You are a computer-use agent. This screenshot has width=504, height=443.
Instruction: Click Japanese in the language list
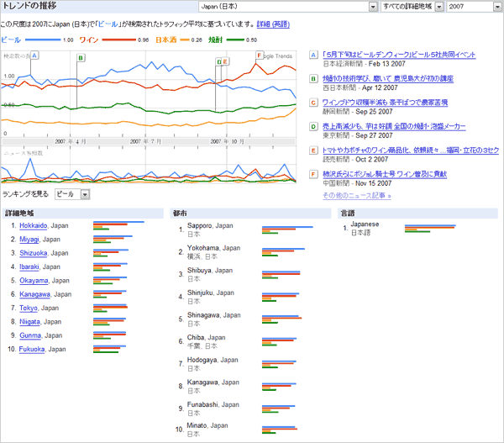(365, 224)
